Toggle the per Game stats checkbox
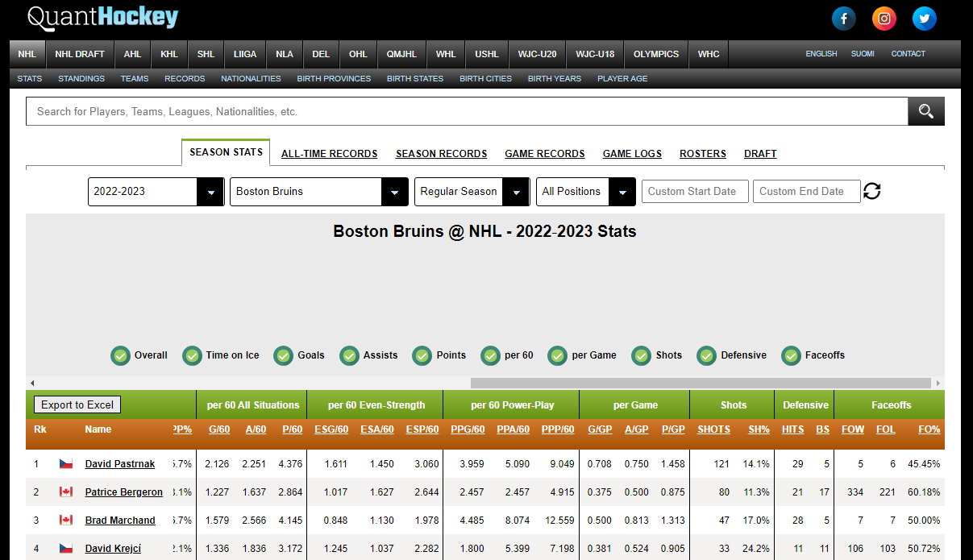This screenshot has height=560, width=973. point(557,355)
